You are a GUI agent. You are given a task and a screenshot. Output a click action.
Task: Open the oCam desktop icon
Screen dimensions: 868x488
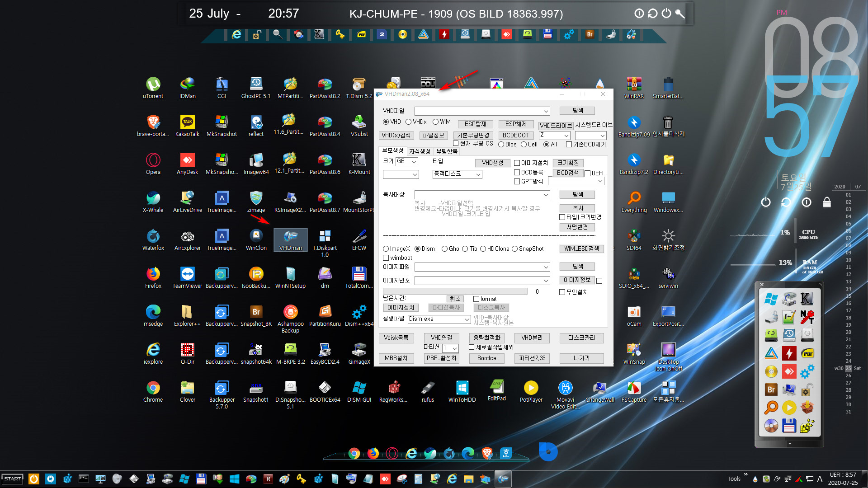click(634, 315)
